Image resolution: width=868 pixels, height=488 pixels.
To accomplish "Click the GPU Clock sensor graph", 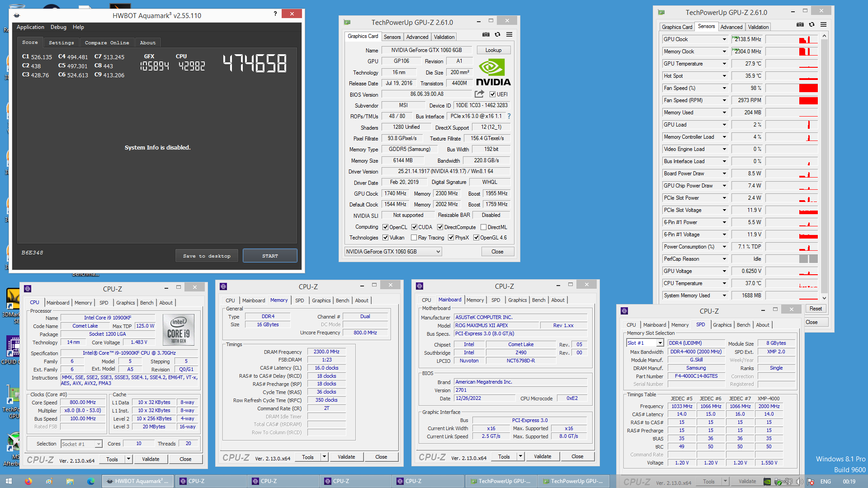I will (x=792, y=39).
